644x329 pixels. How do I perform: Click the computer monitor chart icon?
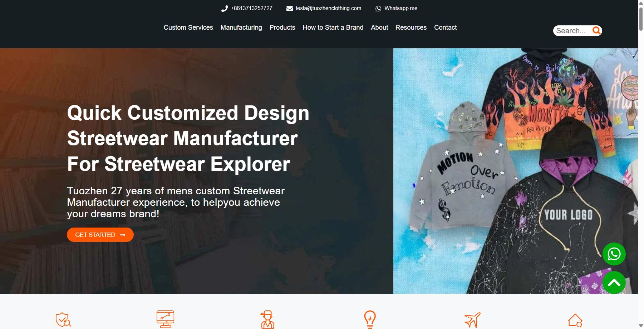pyautogui.click(x=165, y=319)
